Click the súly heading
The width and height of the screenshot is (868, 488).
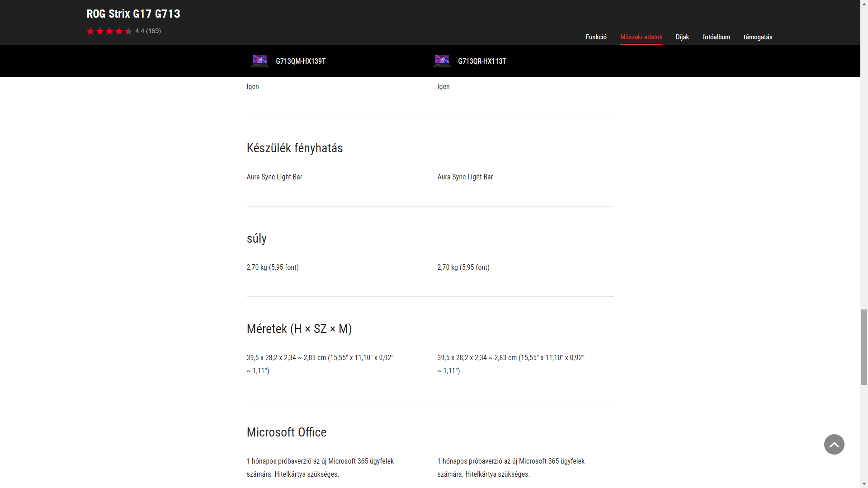[257, 239]
